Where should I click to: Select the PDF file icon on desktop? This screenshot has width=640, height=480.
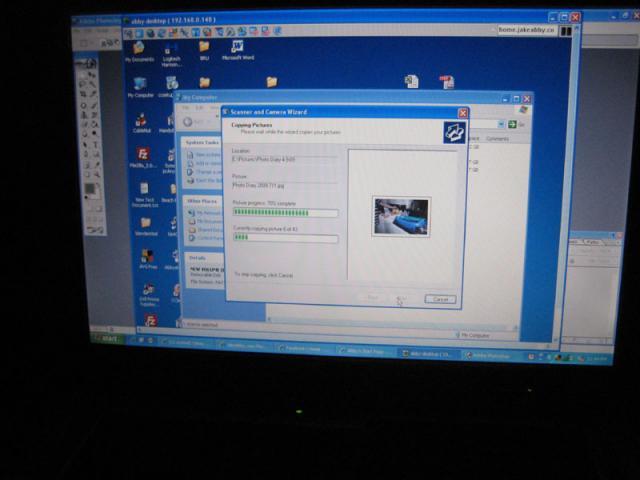(447, 82)
